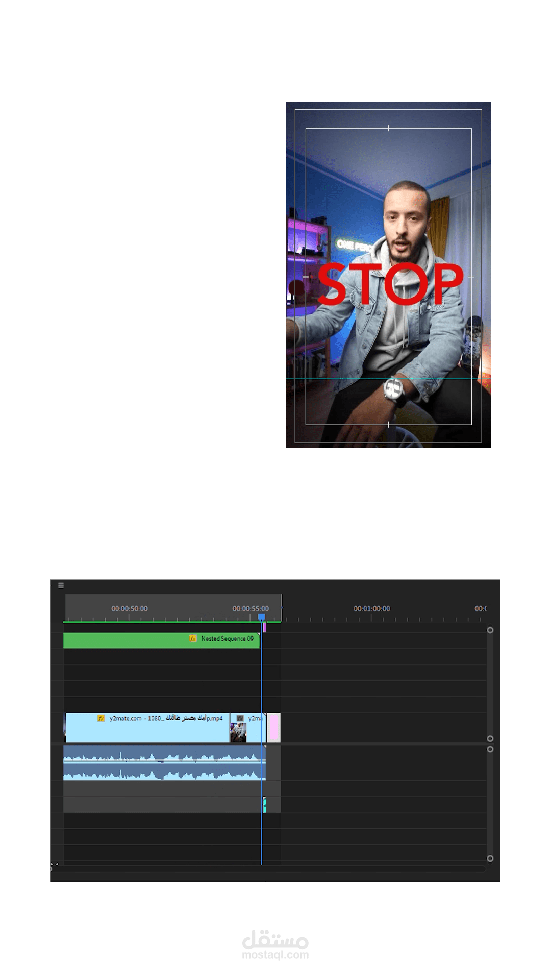Open the timeline panel hamburger menu
This screenshot has width=551, height=980.
[x=61, y=585]
